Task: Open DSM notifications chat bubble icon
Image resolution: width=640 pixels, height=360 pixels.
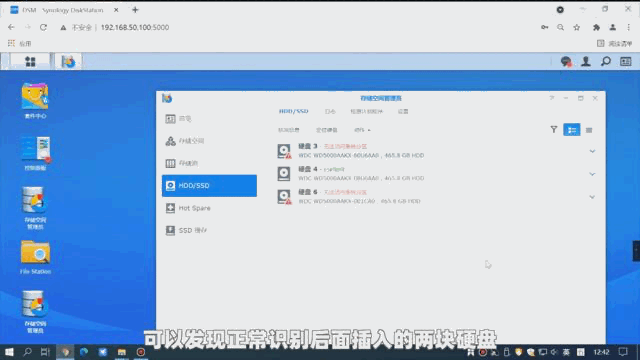Action: coord(566,62)
